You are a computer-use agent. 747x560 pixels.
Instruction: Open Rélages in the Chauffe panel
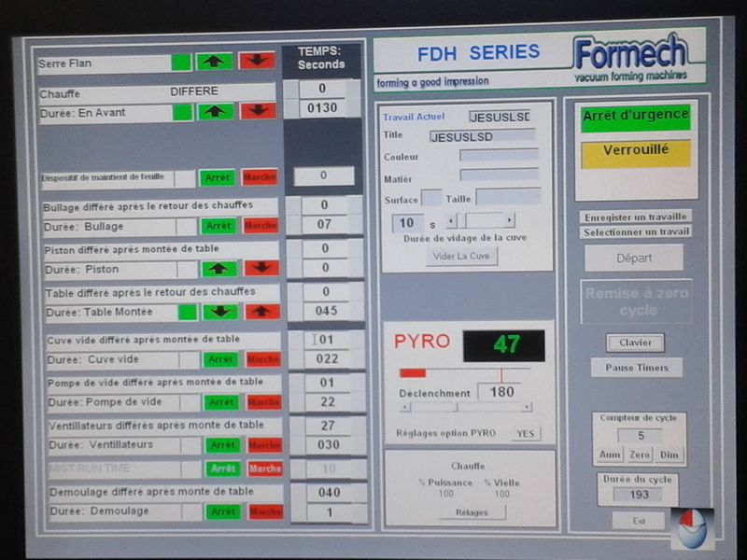click(472, 512)
